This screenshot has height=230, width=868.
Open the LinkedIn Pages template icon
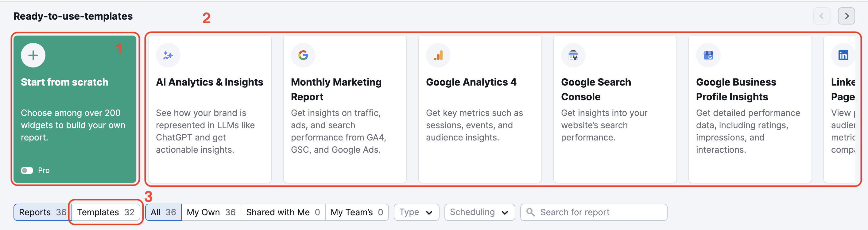pyautogui.click(x=843, y=55)
